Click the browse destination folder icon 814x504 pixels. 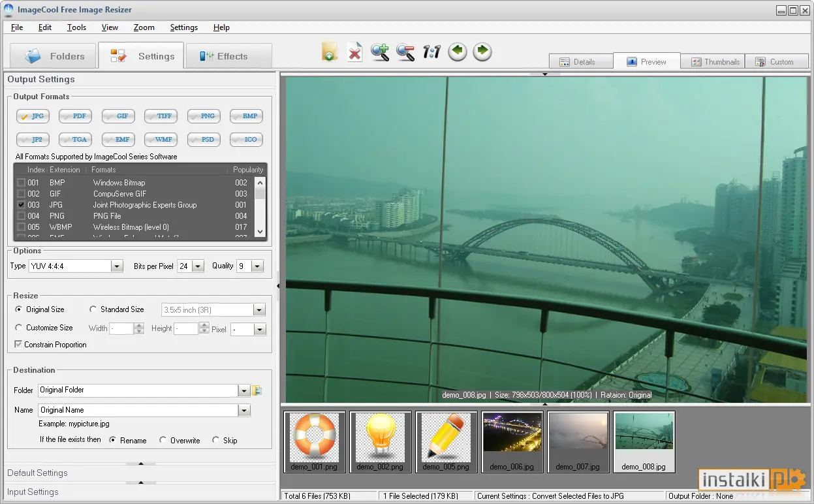click(x=257, y=390)
